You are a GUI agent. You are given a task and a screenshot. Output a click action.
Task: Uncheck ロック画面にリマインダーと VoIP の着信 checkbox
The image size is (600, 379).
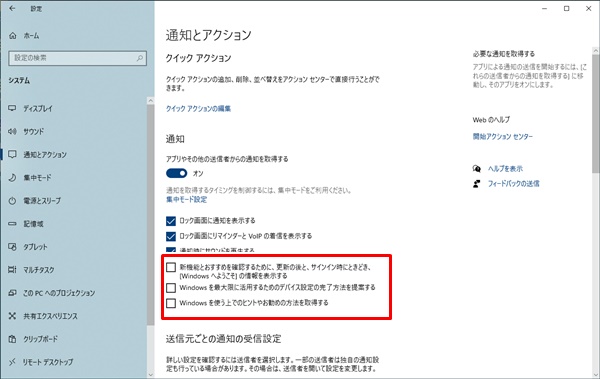point(171,236)
